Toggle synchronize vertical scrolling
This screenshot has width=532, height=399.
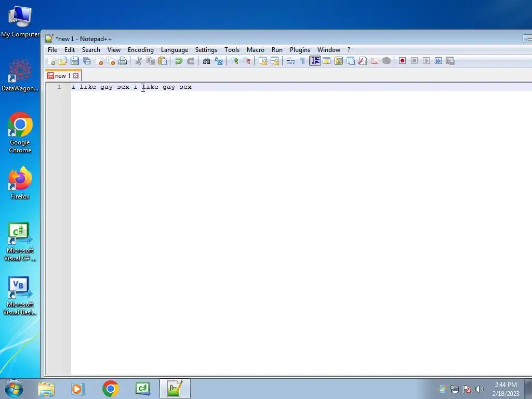click(x=262, y=61)
